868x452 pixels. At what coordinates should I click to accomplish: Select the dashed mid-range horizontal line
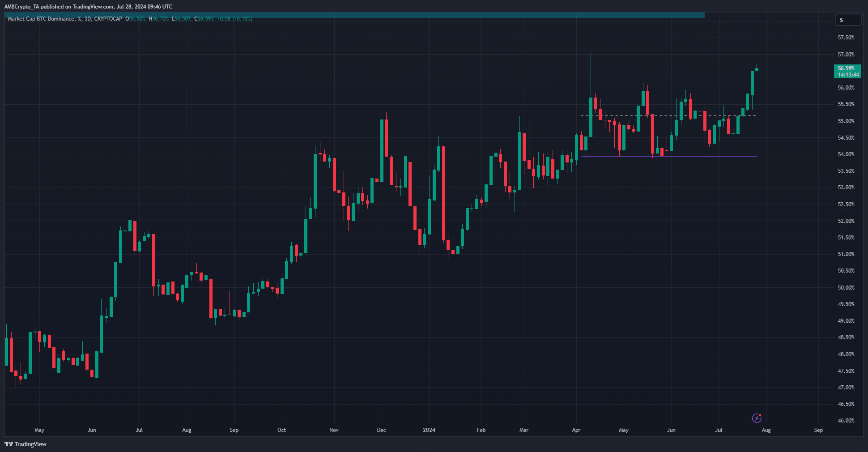click(668, 115)
